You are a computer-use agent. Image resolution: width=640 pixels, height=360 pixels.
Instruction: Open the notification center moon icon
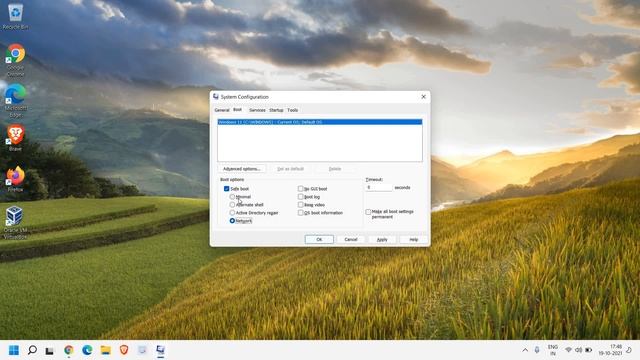tap(629, 350)
